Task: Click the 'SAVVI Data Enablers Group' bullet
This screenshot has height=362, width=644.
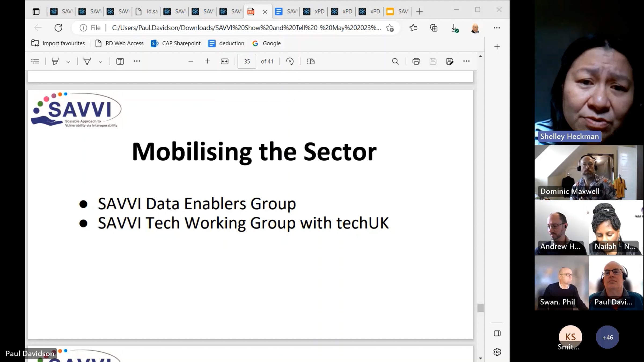Action: pos(197,204)
